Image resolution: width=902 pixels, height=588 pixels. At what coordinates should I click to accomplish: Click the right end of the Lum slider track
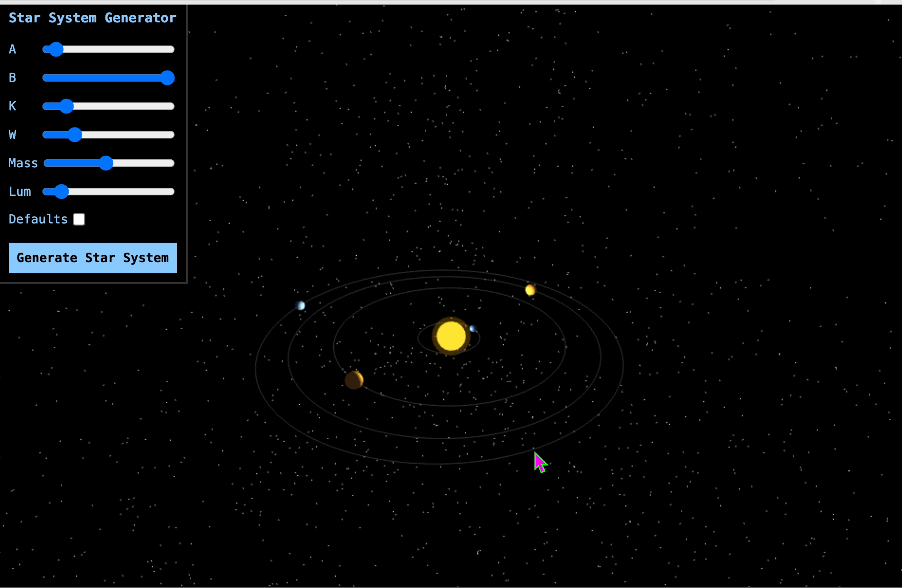[x=172, y=192]
